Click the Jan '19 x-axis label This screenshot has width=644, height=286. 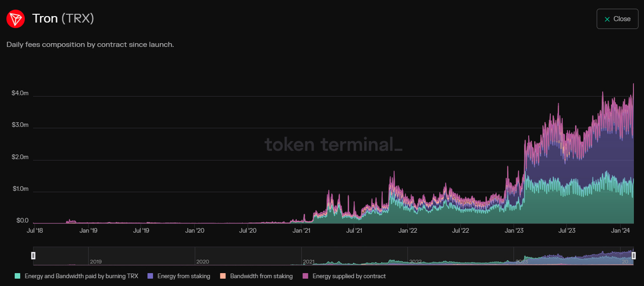coord(88,230)
